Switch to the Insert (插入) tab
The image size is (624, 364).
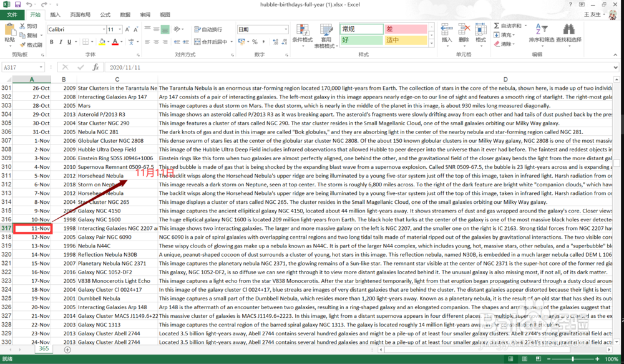coord(56,15)
